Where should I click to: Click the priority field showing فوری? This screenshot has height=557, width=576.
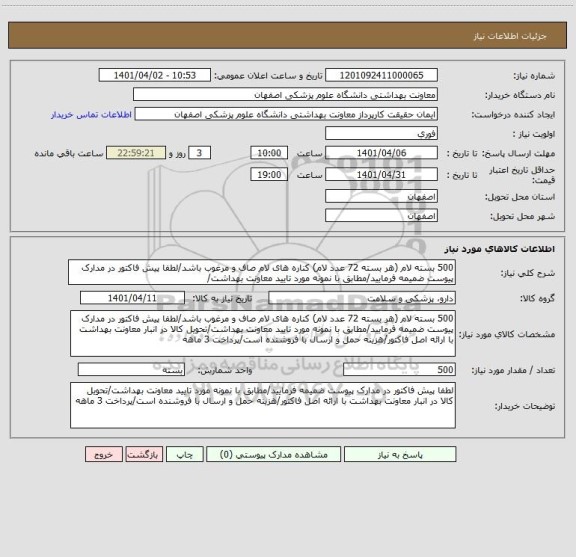[x=381, y=134]
